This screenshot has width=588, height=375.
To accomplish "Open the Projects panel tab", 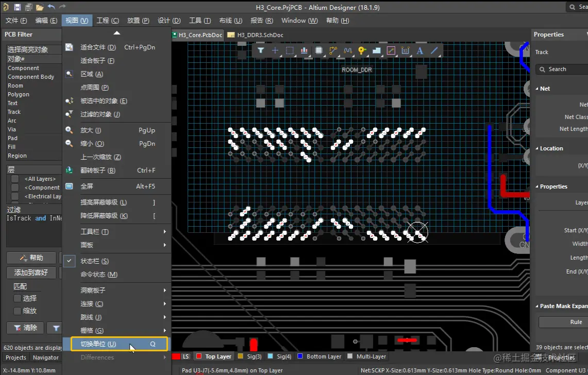I will (16, 357).
